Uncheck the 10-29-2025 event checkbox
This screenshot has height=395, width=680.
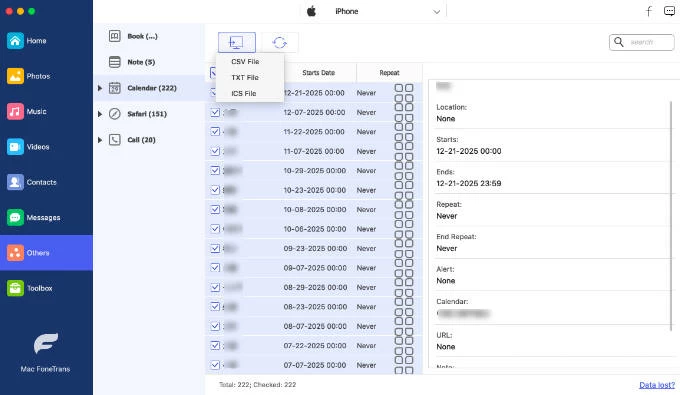(215, 170)
